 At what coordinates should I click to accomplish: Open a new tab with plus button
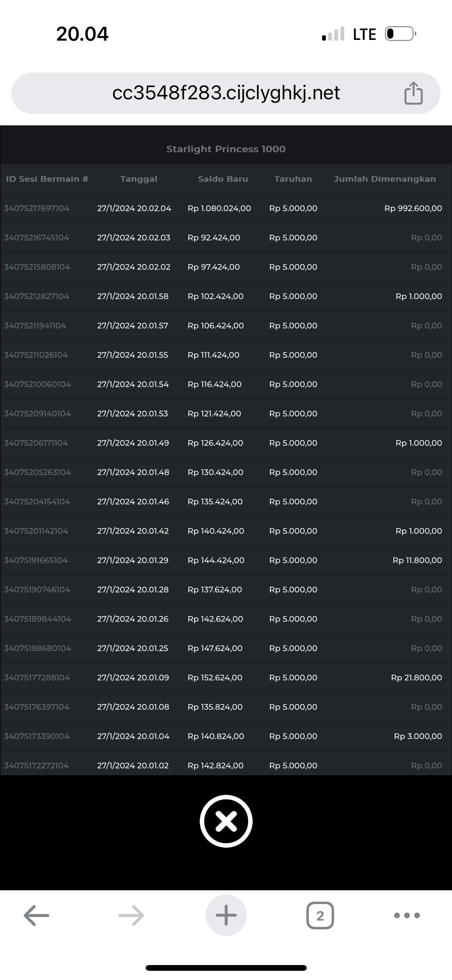(226, 915)
